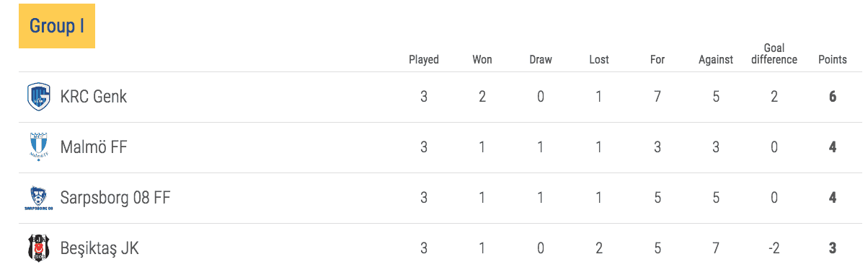This screenshot has height=275, width=868.
Task: Click the KRC Genk club crest
Action: [x=38, y=97]
